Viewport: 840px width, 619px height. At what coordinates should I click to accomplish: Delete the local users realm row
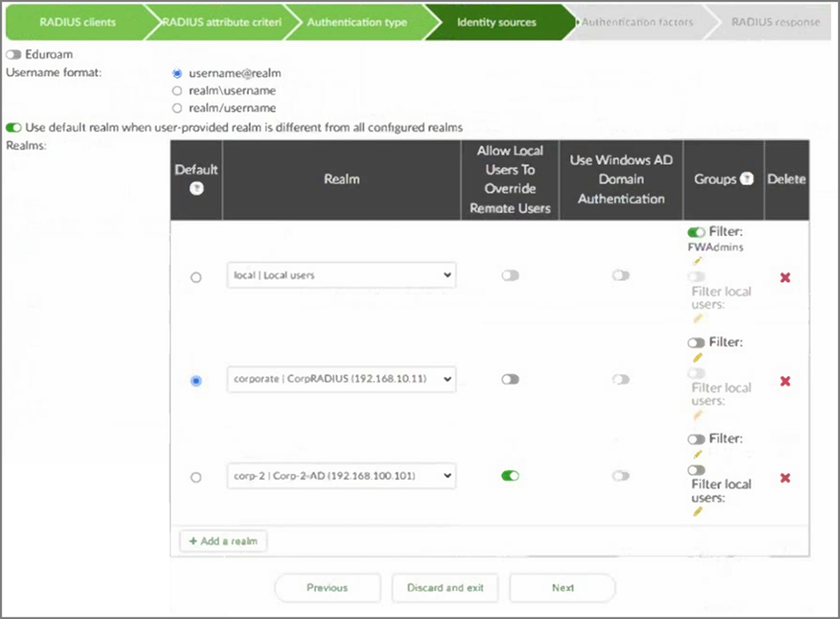click(x=785, y=277)
